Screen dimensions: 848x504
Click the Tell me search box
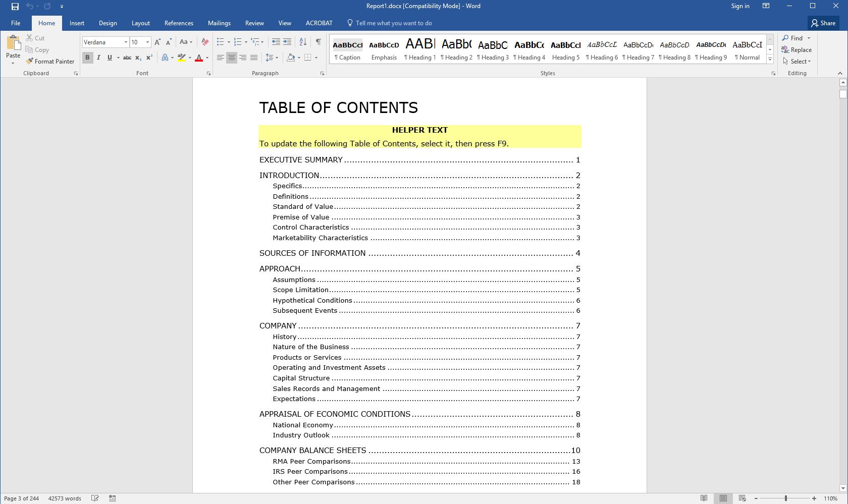393,23
